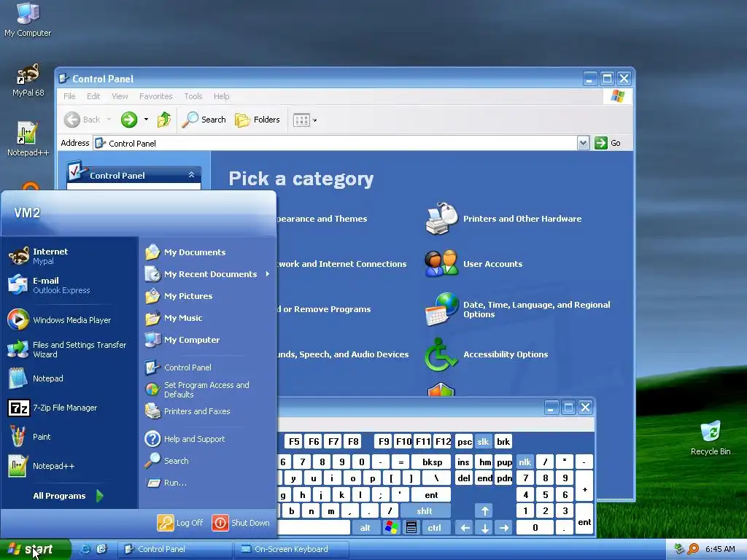Open User Accounts category
This screenshot has height=560, width=747.
(x=474, y=264)
